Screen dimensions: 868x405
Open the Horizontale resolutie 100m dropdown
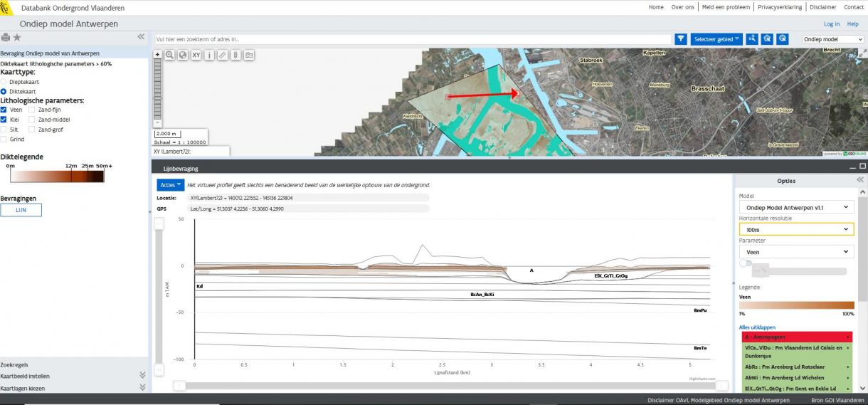795,229
